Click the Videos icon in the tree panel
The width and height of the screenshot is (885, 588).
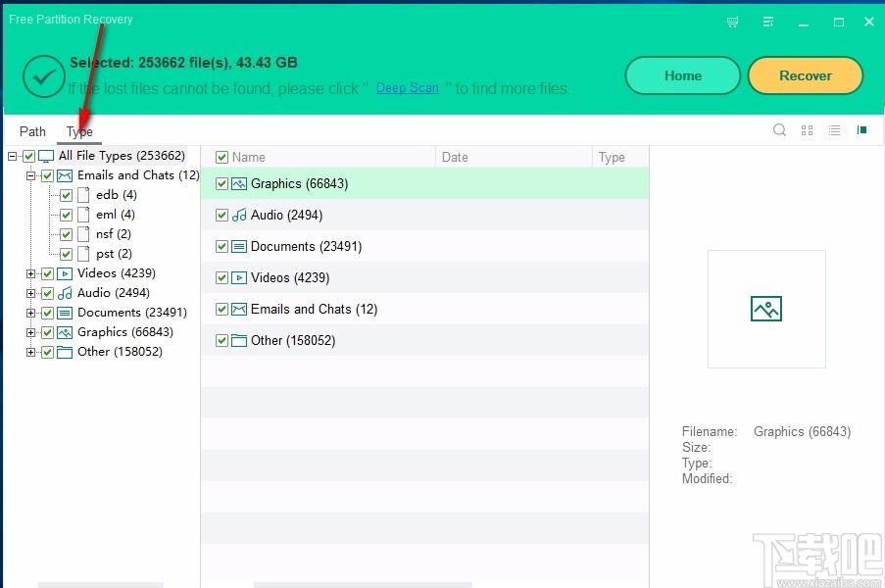tap(65, 273)
